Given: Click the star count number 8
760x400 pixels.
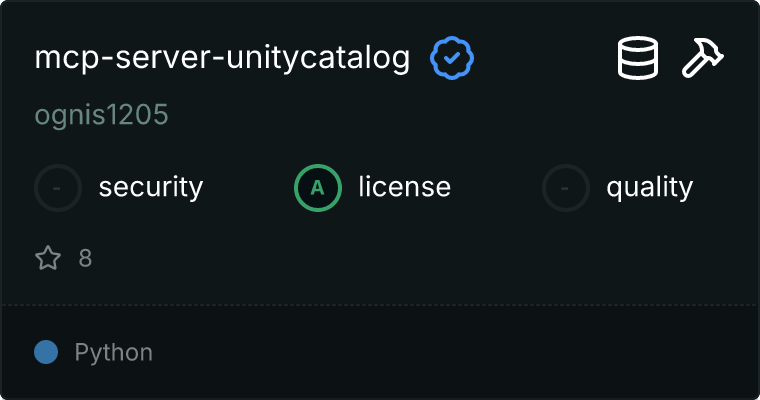Looking at the screenshot, I should pos(85,259).
